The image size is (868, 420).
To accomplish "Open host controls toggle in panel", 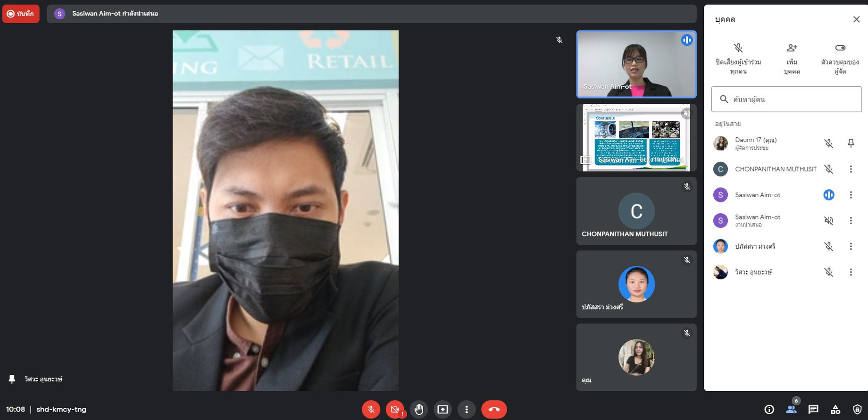I will click(x=840, y=48).
